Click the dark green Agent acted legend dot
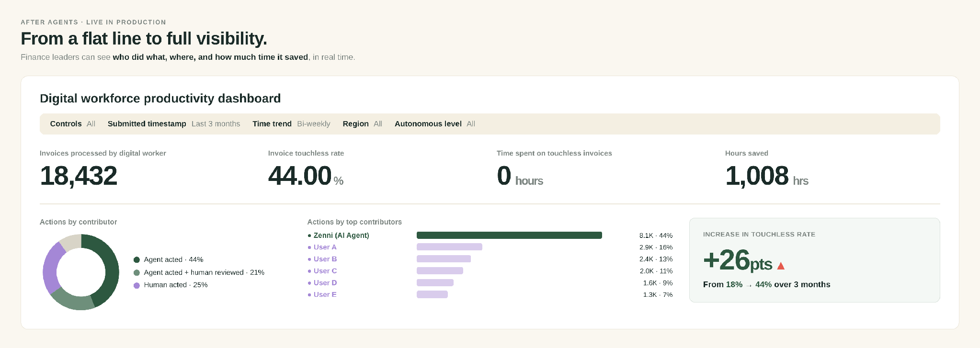The image size is (980, 348). [x=137, y=259]
